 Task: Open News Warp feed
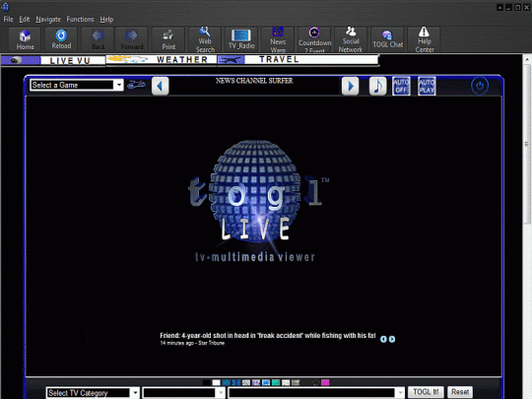[x=278, y=39]
